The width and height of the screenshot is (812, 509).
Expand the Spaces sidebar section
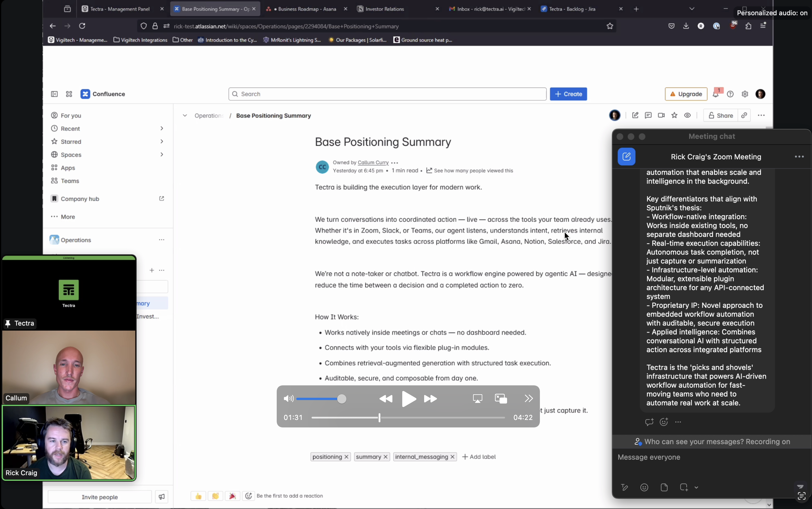[162, 154]
